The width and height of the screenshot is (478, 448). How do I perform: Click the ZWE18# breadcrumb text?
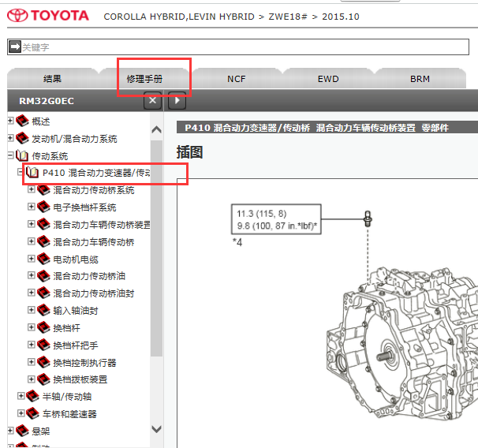pos(287,17)
